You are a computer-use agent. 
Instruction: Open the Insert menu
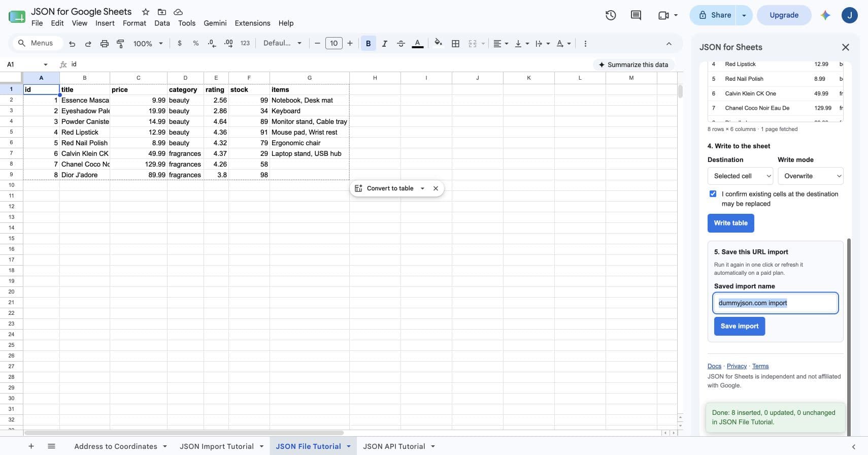pos(105,23)
